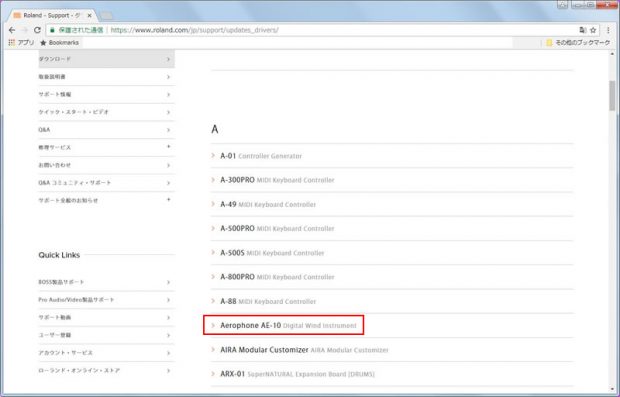The image size is (620, 397).
Task: Click the chevron beside アカウント・サービス
Action: coord(168,353)
